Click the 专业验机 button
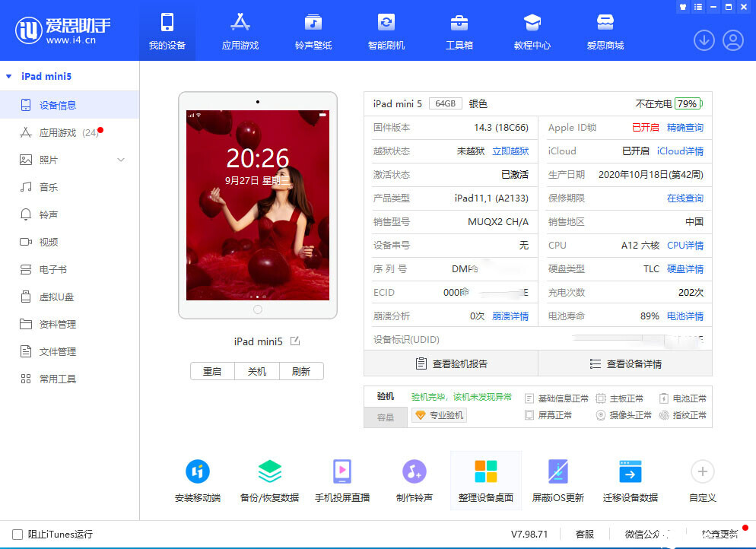Image resolution: width=756 pixels, height=549 pixels. coord(440,415)
